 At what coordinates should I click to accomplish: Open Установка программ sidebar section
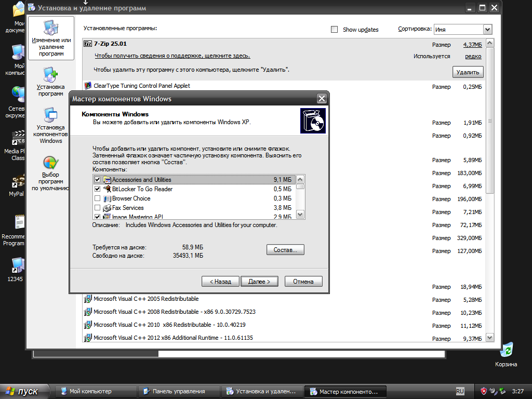[50, 82]
